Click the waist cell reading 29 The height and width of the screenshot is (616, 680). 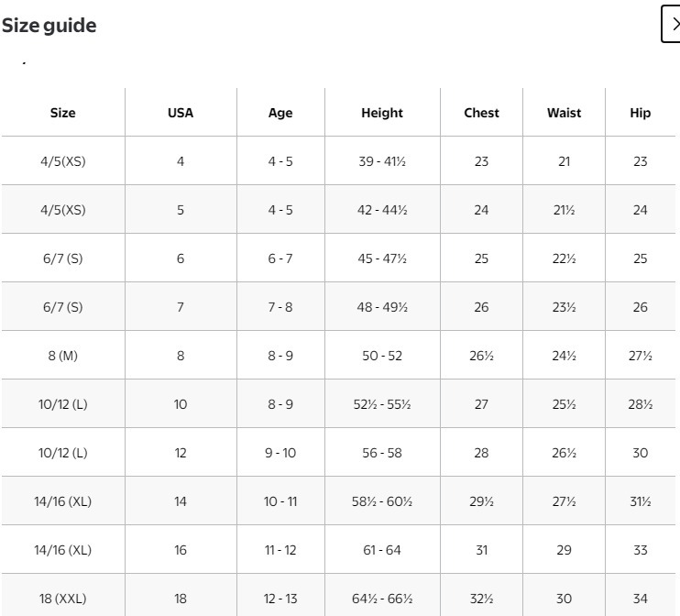pos(564,550)
